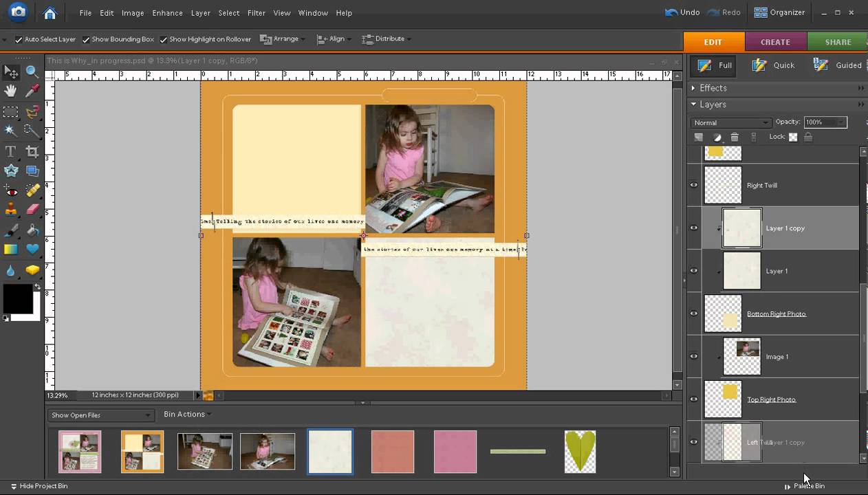Viewport: 868px width, 495px height.
Task: Delete layer with the trash icon
Action: [735, 137]
